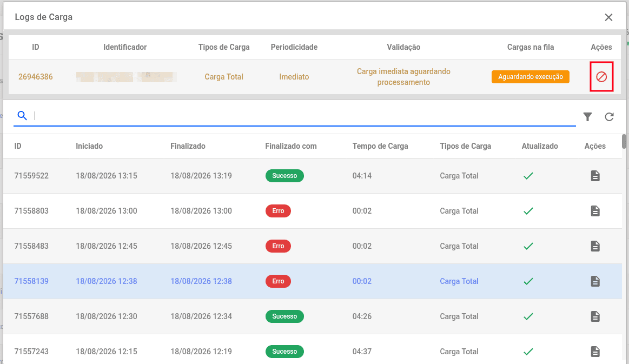Open log document for row 71558483
The width and height of the screenshot is (629, 364).
(x=595, y=246)
